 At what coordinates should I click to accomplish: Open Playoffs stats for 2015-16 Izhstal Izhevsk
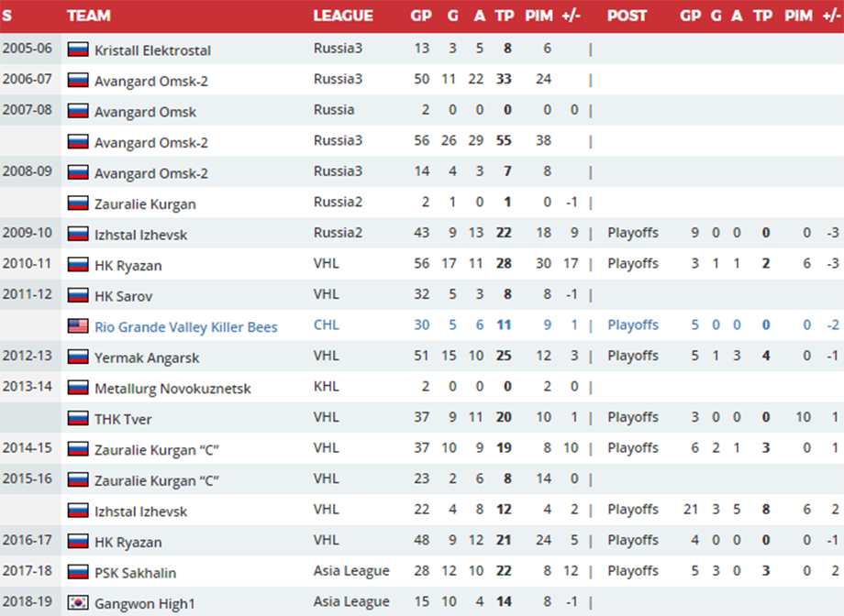click(633, 510)
